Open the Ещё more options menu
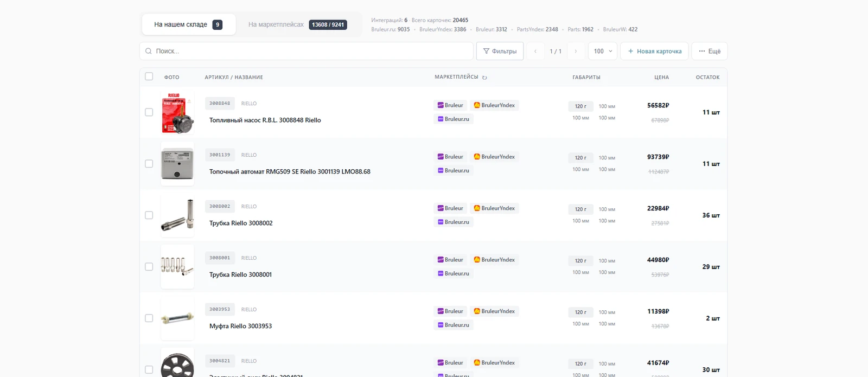Image resolution: width=868 pixels, height=377 pixels. click(x=709, y=51)
